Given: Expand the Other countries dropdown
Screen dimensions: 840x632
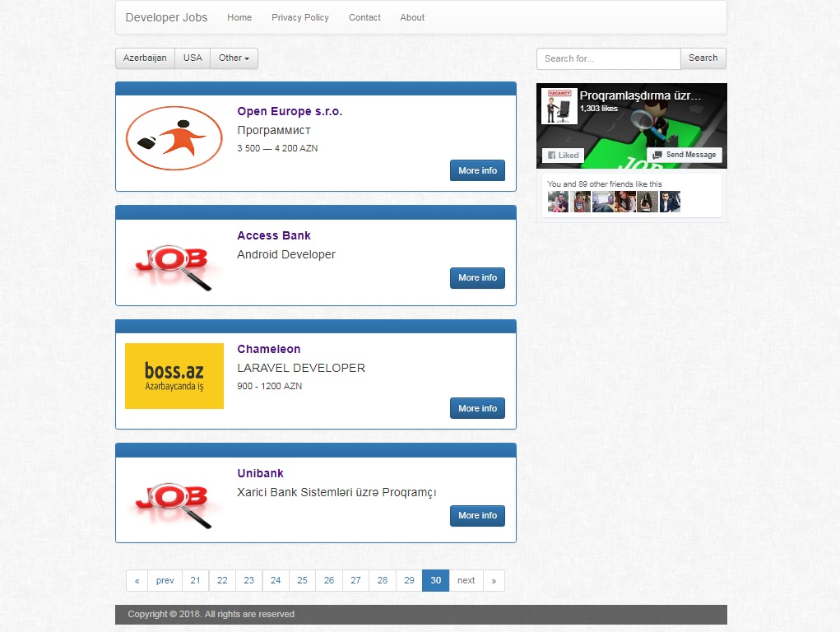Looking at the screenshot, I should click(x=234, y=58).
